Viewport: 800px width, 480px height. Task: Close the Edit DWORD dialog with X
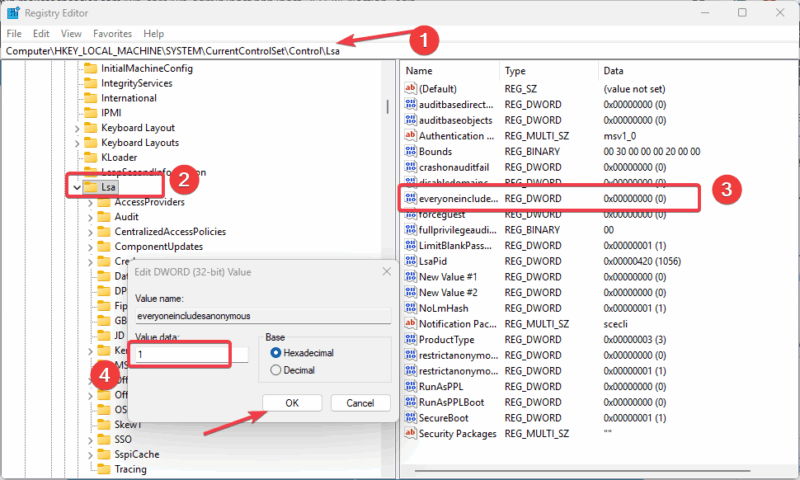tap(387, 271)
